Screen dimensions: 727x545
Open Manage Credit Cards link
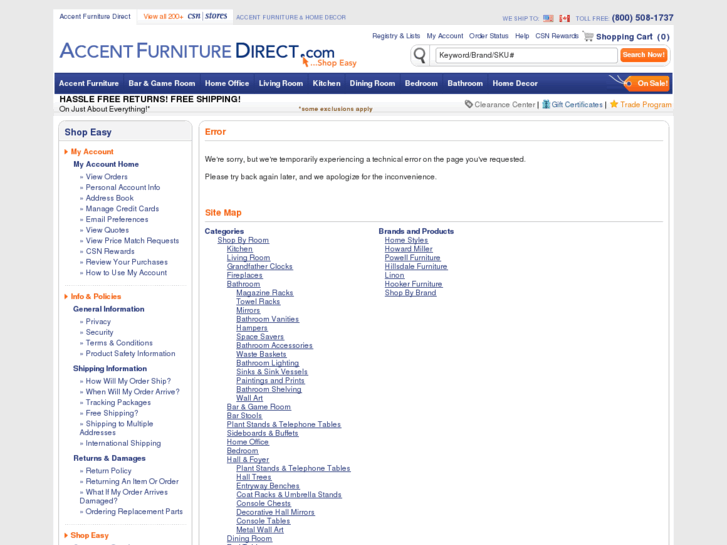pyautogui.click(x=122, y=209)
